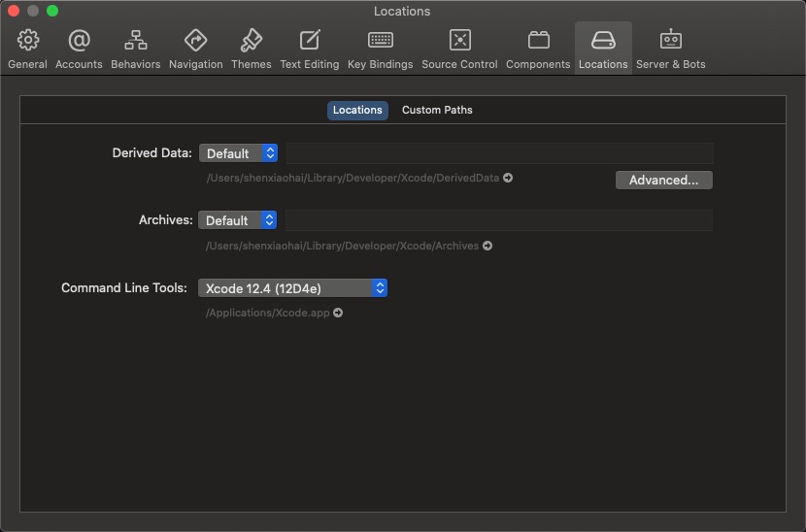Open the Components box icon

538,40
